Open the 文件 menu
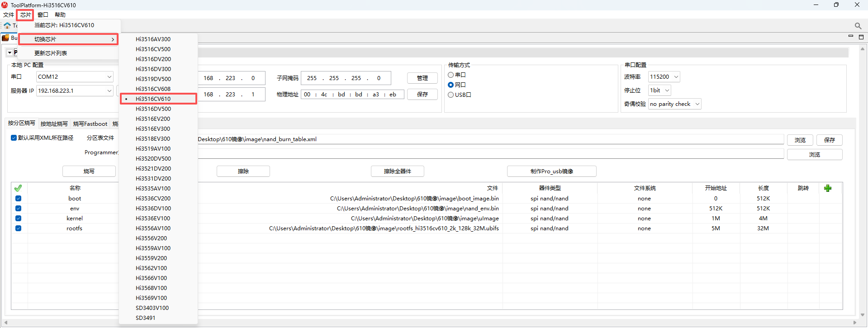This screenshot has width=868, height=328. click(x=9, y=15)
